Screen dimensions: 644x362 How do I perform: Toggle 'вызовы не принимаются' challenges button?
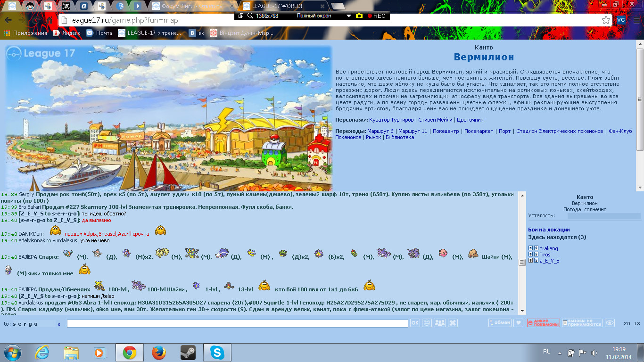tap(582, 323)
